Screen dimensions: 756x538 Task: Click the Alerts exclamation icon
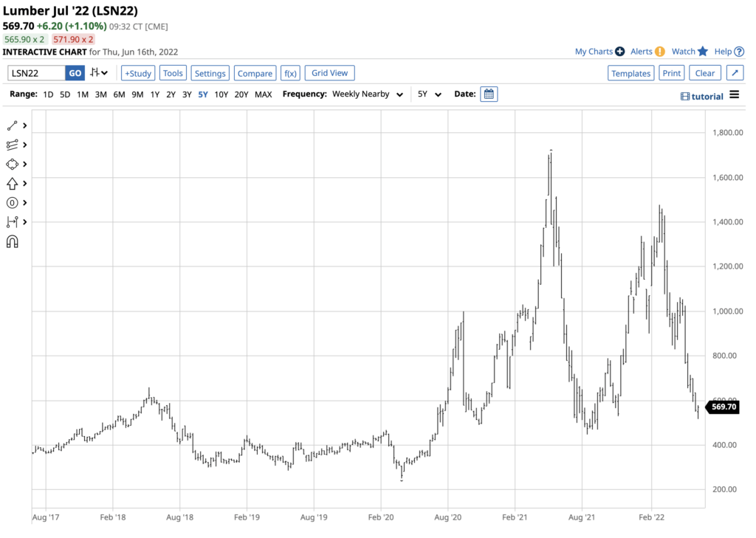(x=659, y=52)
